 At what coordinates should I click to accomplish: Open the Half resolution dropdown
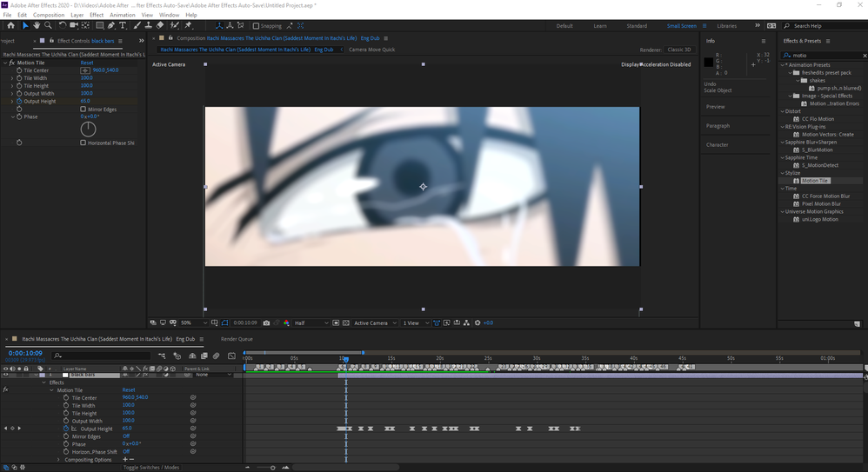click(311, 322)
